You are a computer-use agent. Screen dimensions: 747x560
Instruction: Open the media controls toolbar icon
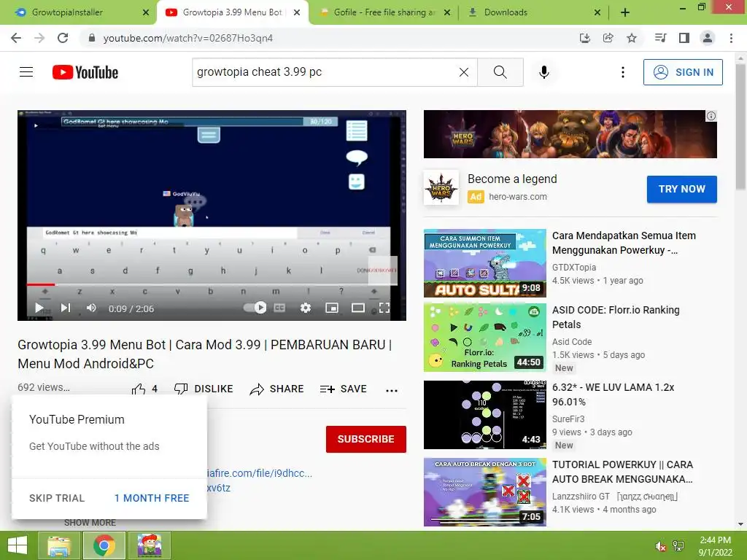point(660,38)
